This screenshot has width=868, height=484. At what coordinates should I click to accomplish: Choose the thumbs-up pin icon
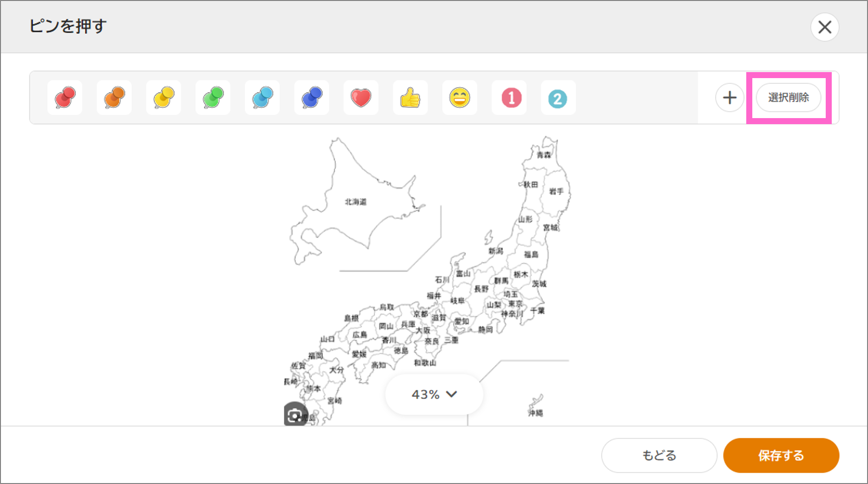pyautogui.click(x=410, y=98)
